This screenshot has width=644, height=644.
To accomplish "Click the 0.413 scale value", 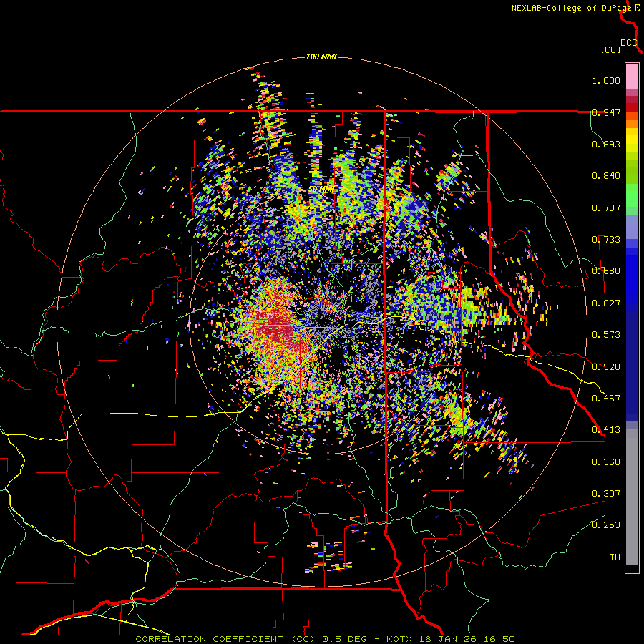I will tap(606, 430).
